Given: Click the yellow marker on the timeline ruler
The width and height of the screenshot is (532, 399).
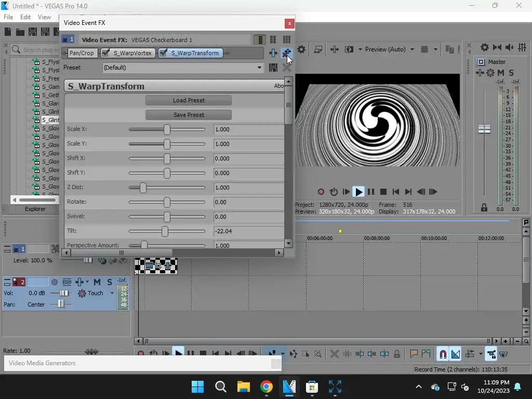Looking at the screenshot, I should click(340, 231).
